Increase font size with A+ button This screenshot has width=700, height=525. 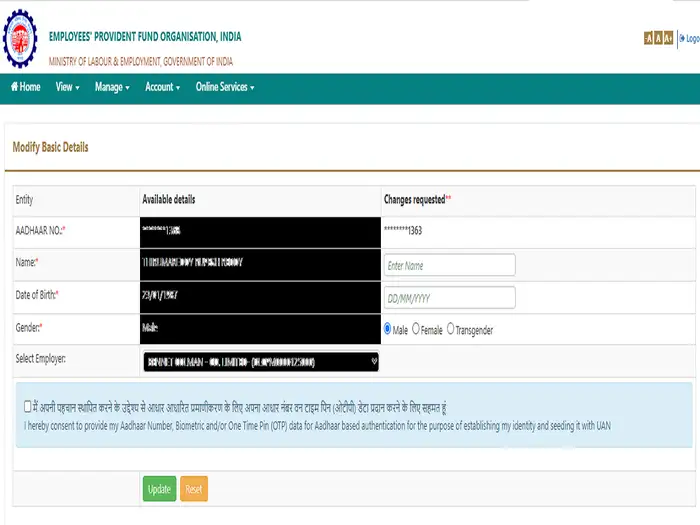click(x=668, y=38)
